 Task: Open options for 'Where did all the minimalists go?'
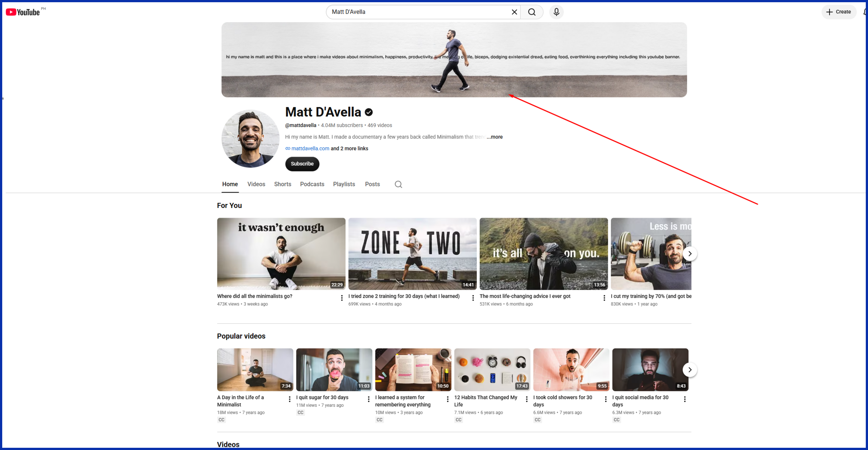pos(342,298)
